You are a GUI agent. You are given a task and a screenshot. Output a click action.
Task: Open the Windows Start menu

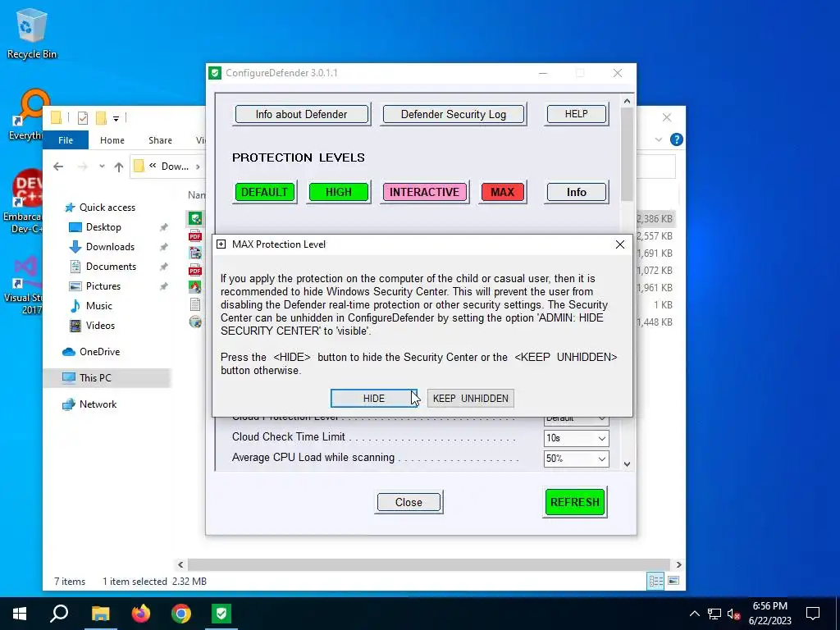[20, 614]
